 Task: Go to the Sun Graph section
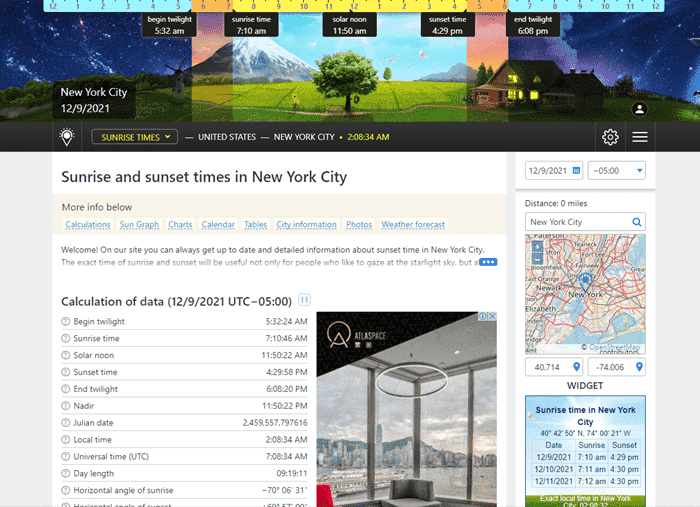(x=139, y=225)
